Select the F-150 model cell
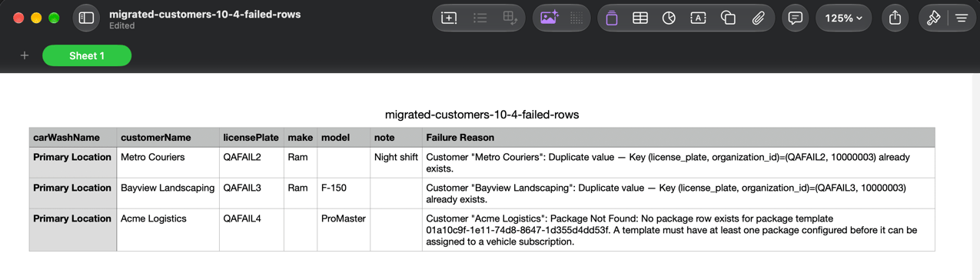The width and height of the screenshot is (980, 280). 344,193
